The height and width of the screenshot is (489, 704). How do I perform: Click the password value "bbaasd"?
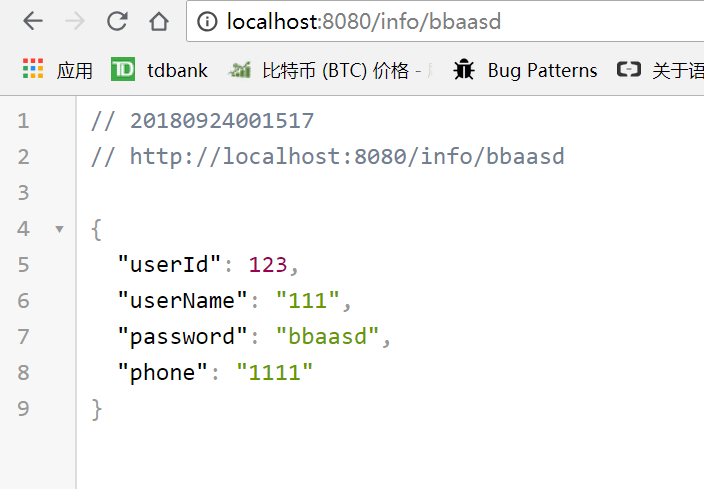(327, 336)
